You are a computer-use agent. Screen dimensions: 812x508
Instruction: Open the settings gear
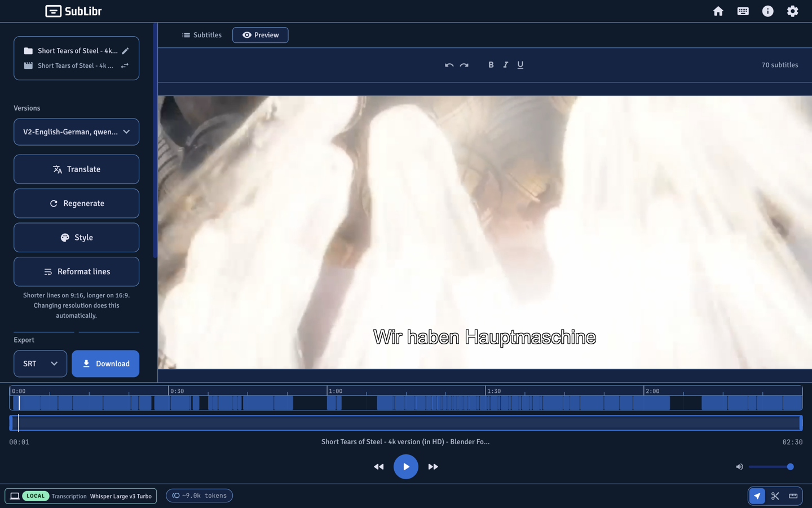(x=792, y=11)
